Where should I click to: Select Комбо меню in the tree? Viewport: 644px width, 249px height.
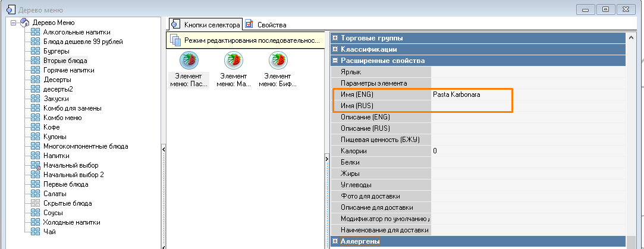(64, 118)
